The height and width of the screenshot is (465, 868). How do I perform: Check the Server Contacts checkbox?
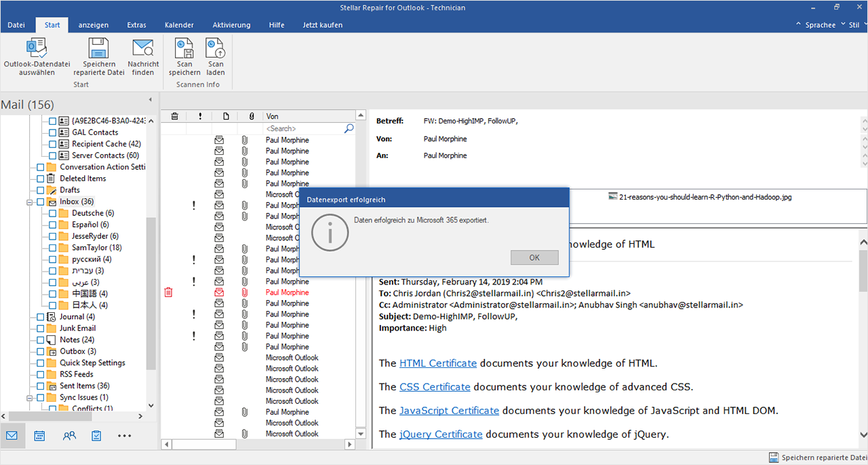[52, 155]
